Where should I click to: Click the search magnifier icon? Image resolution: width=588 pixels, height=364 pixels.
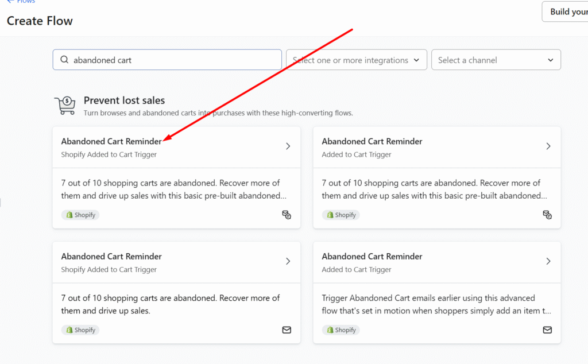pyautogui.click(x=64, y=60)
